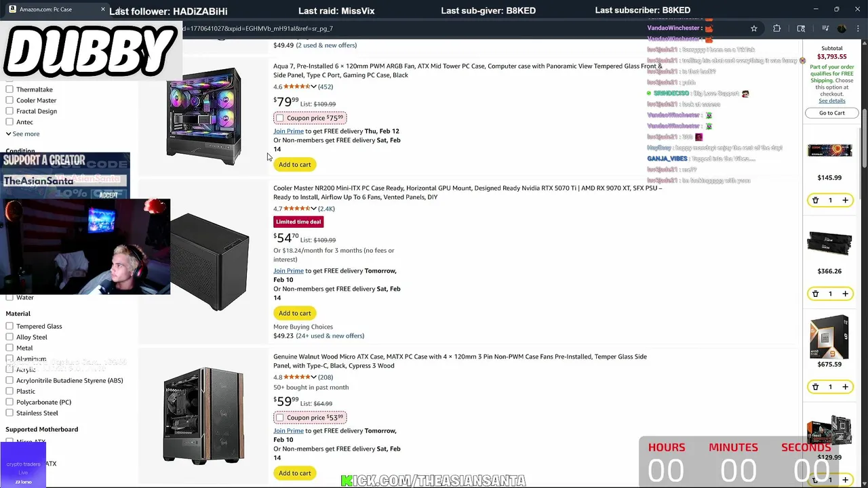Open rating dropdown for Cooler Master NR200
Screen dimensions: 868x488
(x=313, y=209)
